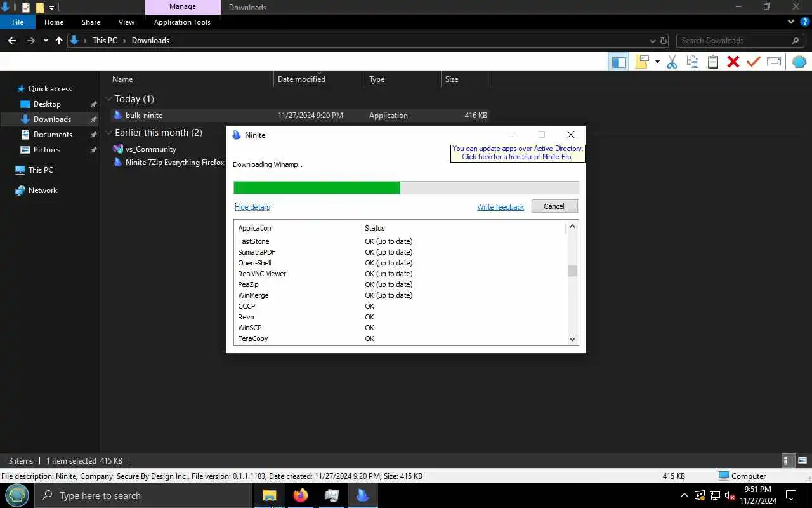Viewport: 812px width, 508px height.
Task: Open the dropdown arrow beside the new folder icon
Action: tap(657, 62)
